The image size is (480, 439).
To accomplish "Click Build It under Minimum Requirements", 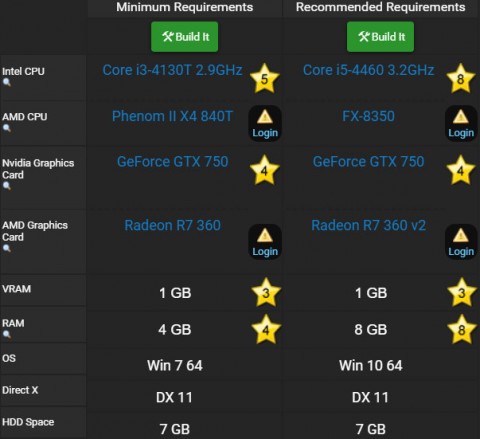I will tap(185, 37).
